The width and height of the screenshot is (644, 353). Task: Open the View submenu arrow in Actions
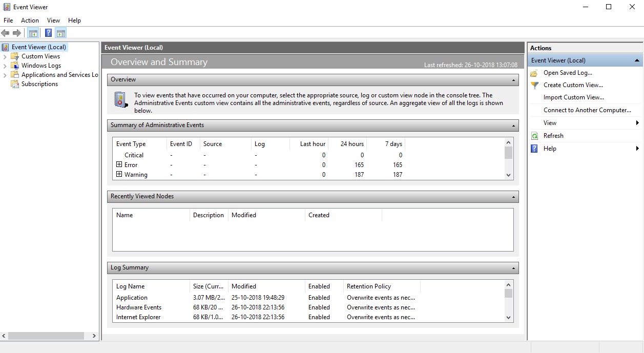[x=637, y=123]
